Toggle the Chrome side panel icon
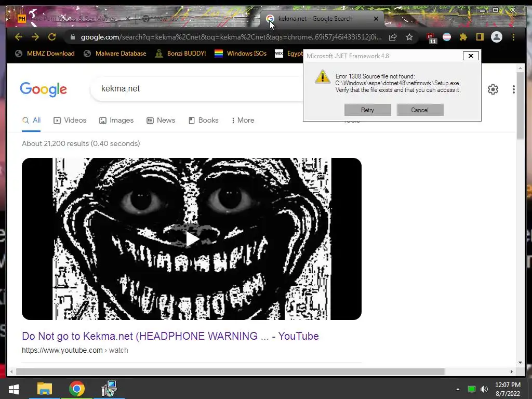Image resolution: width=532 pixels, height=399 pixels. point(480,37)
